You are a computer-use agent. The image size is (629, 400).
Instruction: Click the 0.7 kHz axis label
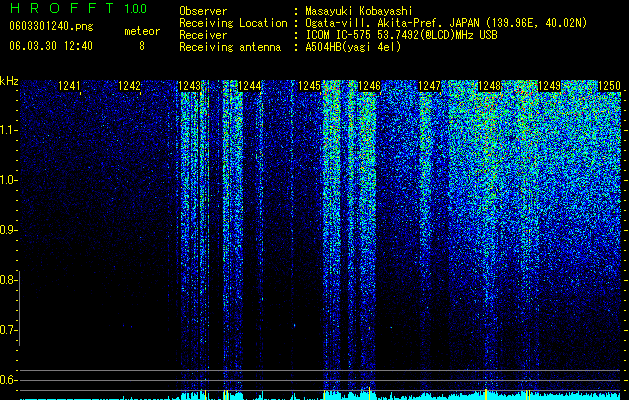(8, 330)
